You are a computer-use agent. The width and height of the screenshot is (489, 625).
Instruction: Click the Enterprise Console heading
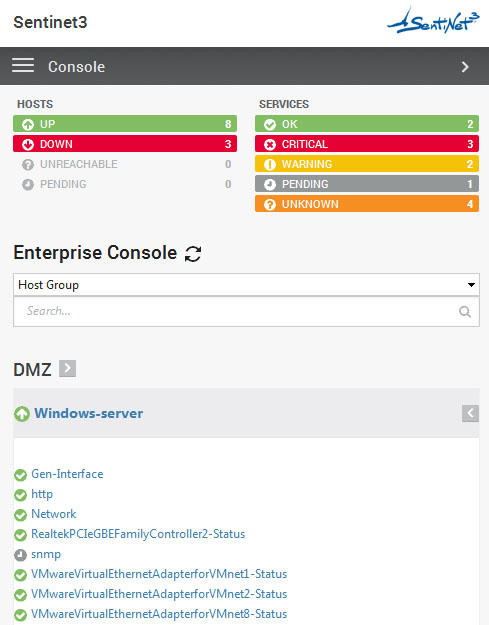click(95, 253)
